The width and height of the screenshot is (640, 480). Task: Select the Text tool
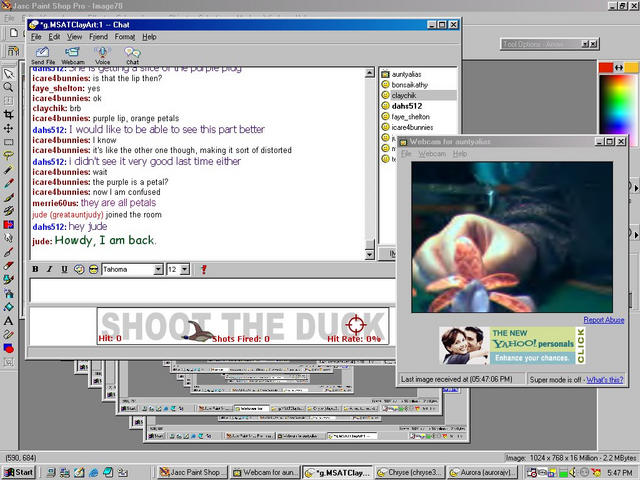tap(8, 321)
